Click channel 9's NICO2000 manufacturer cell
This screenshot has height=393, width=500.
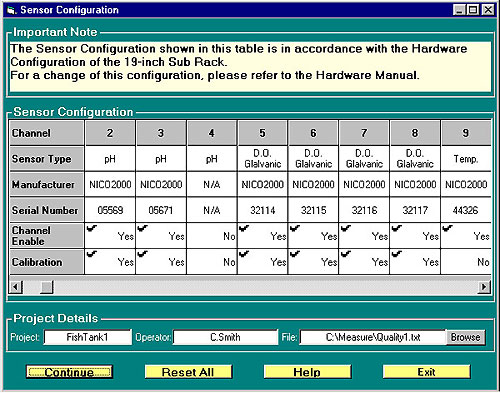[x=466, y=184]
